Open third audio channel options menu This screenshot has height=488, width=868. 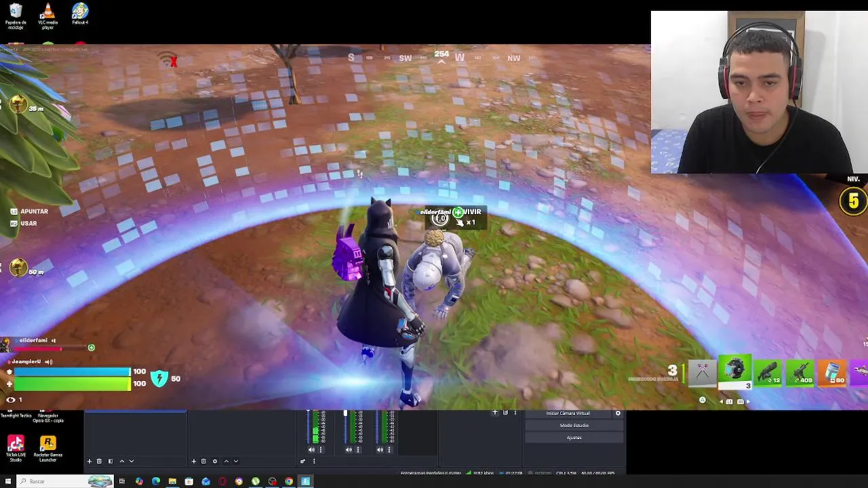[x=389, y=449]
